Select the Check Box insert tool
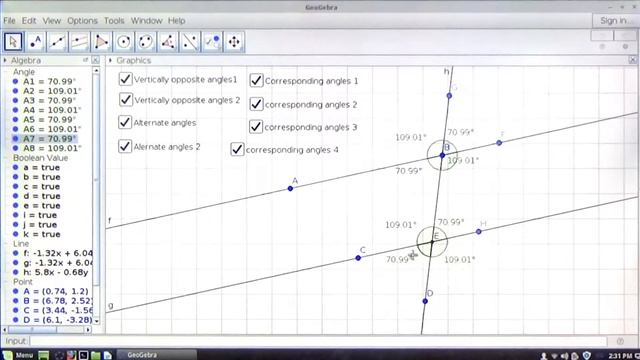640x360 pixels. pyautogui.click(x=212, y=42)
